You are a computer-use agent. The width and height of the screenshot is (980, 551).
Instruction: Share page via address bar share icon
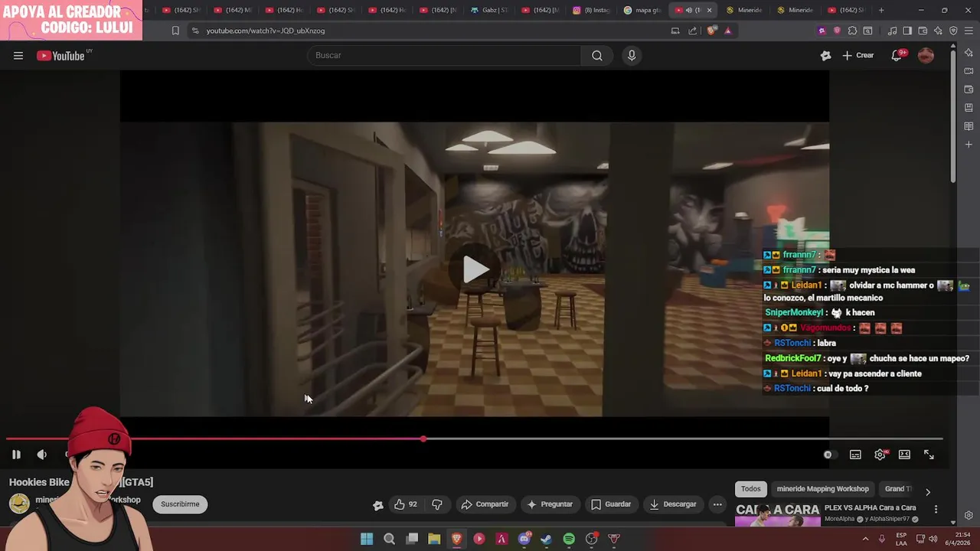point(692,31)
